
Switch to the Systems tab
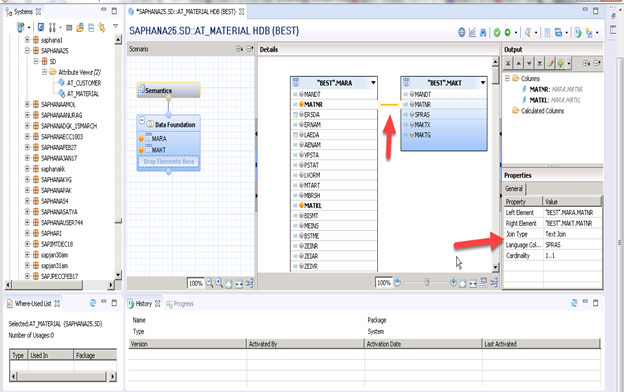point(23,12)
